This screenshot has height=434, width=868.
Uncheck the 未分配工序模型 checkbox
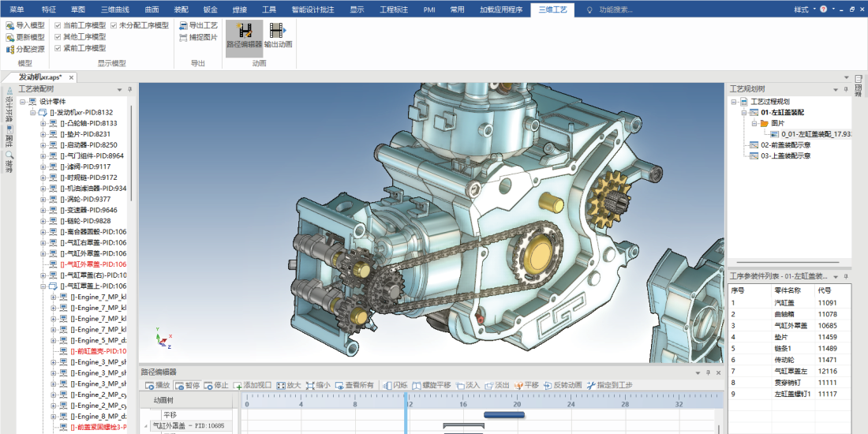[x=114, y=25]
